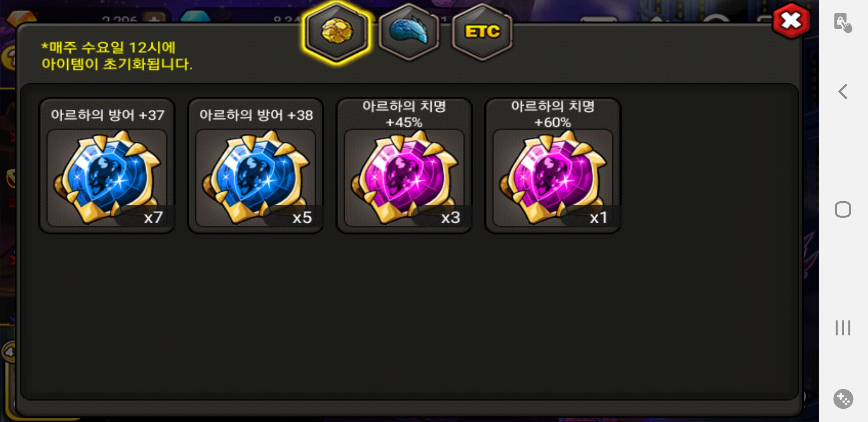The height and width of the screenshot is (422, 868).
Task: Click the 아르하의 방어 +37 title label
Action: [x=108, y=115]
